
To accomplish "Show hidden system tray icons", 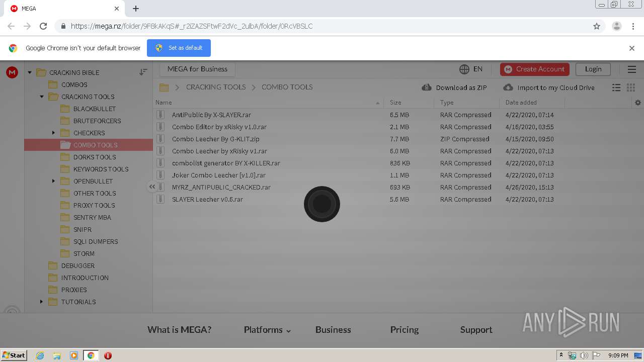I will coord(561,355).
